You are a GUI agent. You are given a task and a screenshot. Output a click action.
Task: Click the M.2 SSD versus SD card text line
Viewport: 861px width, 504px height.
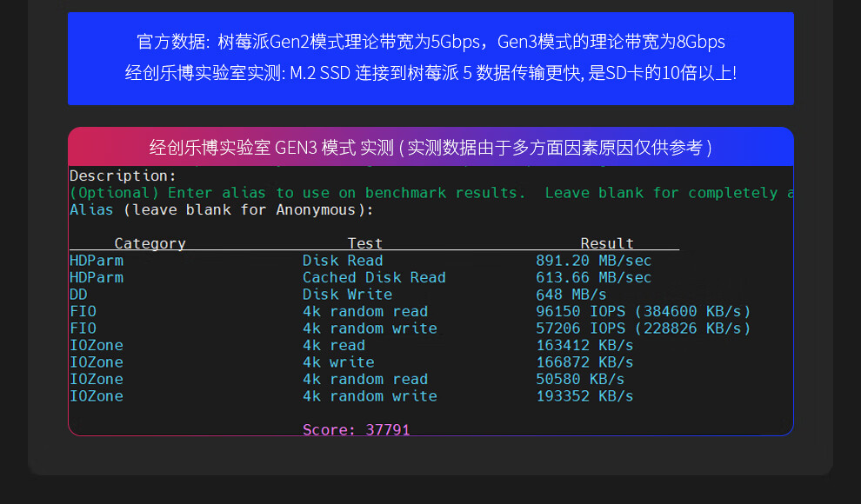click(430, 73)
